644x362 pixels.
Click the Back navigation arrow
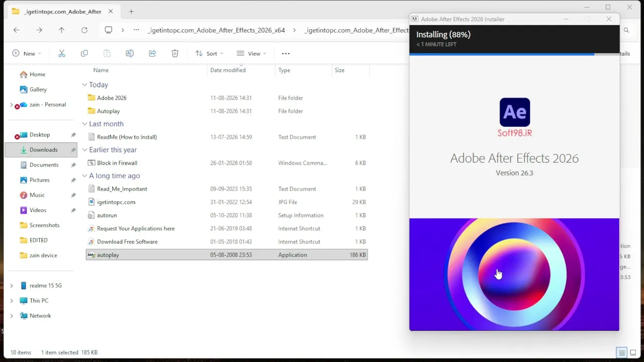pyautogui.click(x=16, y=30)
